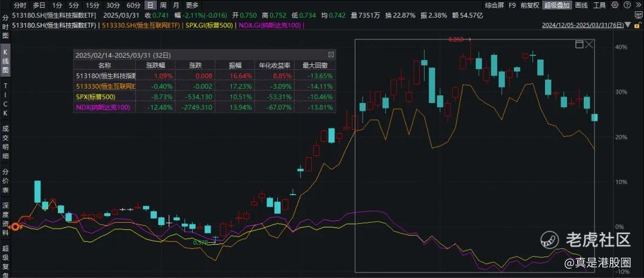Select the SPX.GI(标普500) legend label
Screen dimensions: 644x278
(208, 26)
